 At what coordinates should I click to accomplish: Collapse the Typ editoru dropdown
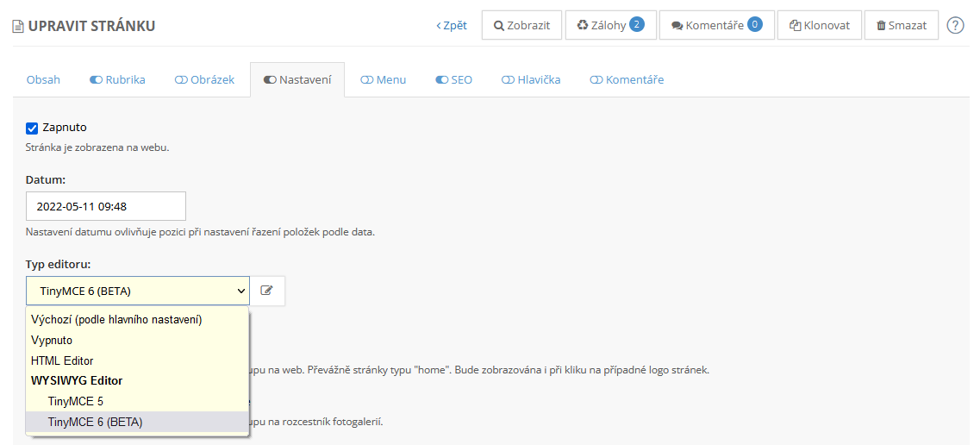(x=138, y=291)
